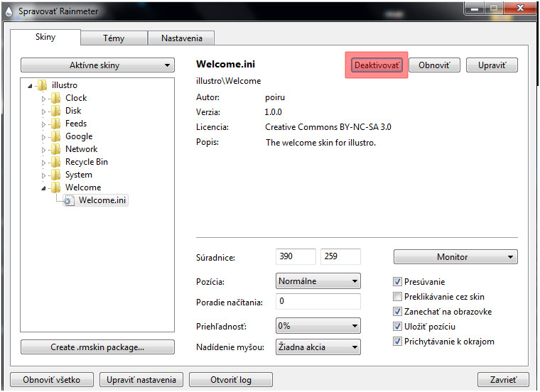This screenshot has height=392, width=540.
Task: Click the Network folder icon
Action: coord(56,149)
